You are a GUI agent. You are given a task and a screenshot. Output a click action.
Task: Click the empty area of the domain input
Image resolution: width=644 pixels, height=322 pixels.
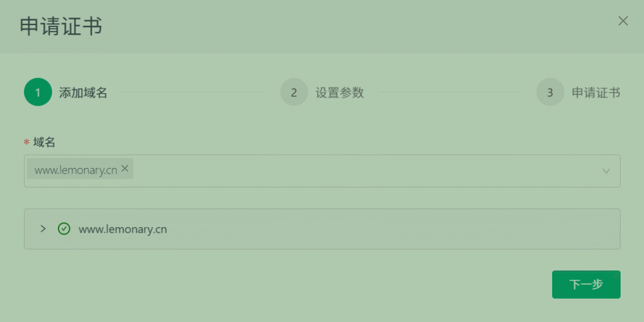[365, 170]
